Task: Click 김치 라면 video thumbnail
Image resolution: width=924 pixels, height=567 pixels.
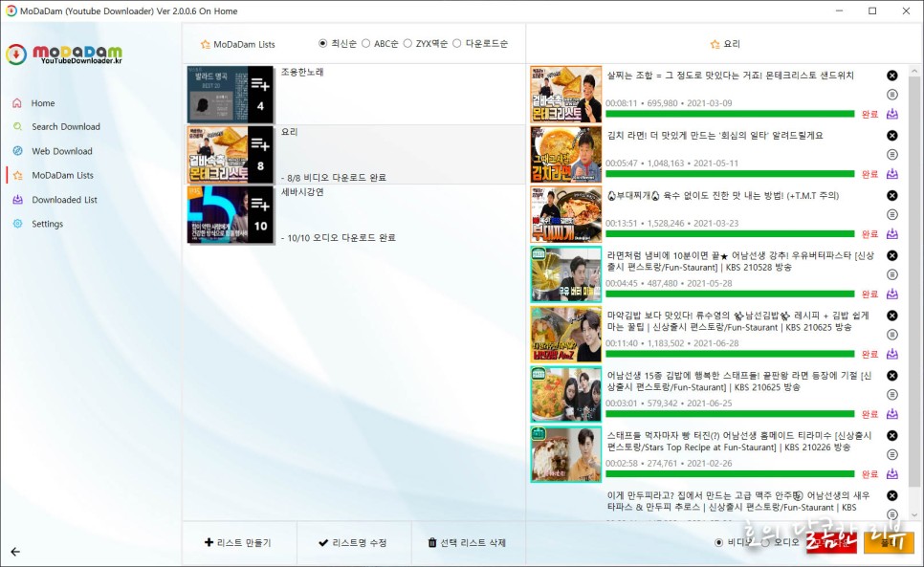Action: (x=565, y=154)
